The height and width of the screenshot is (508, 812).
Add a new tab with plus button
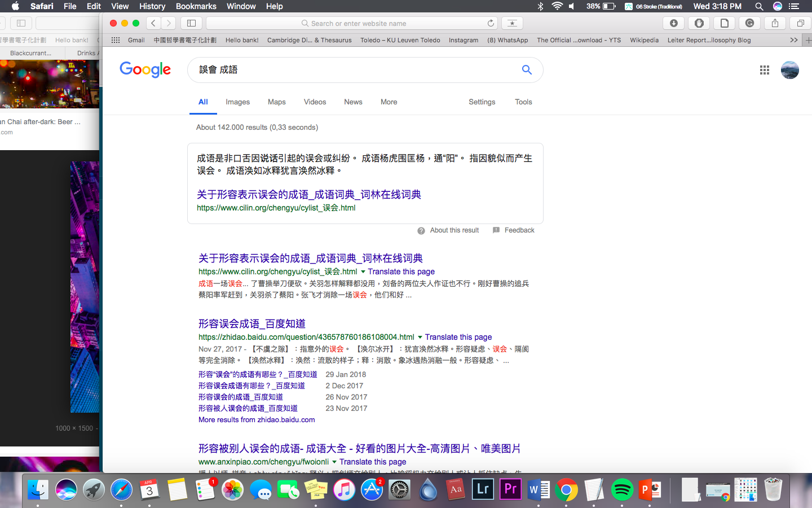[808, 40]
